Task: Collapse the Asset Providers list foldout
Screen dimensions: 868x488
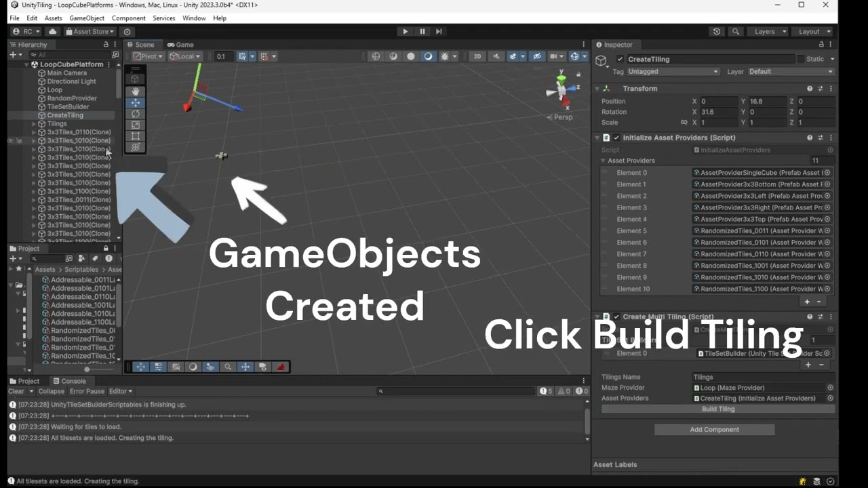Action: 603,161
